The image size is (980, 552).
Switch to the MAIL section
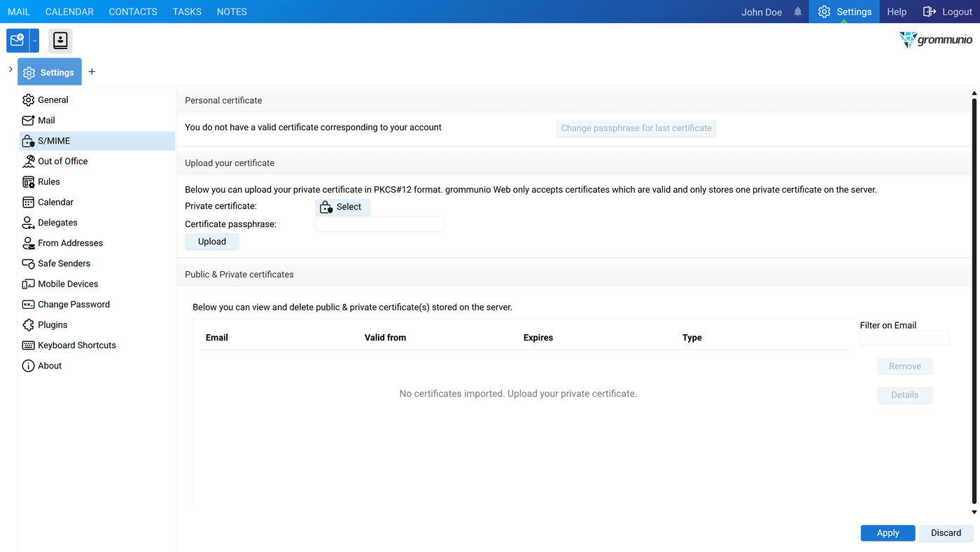click(19, 12)
